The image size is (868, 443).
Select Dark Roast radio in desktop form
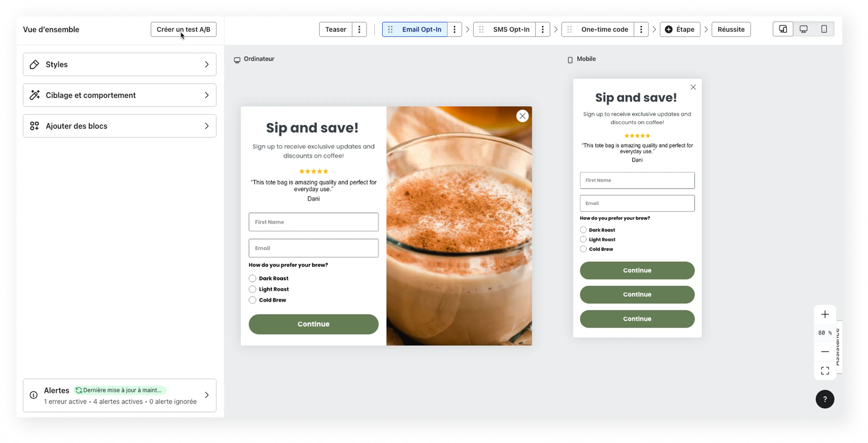[252, 278]
